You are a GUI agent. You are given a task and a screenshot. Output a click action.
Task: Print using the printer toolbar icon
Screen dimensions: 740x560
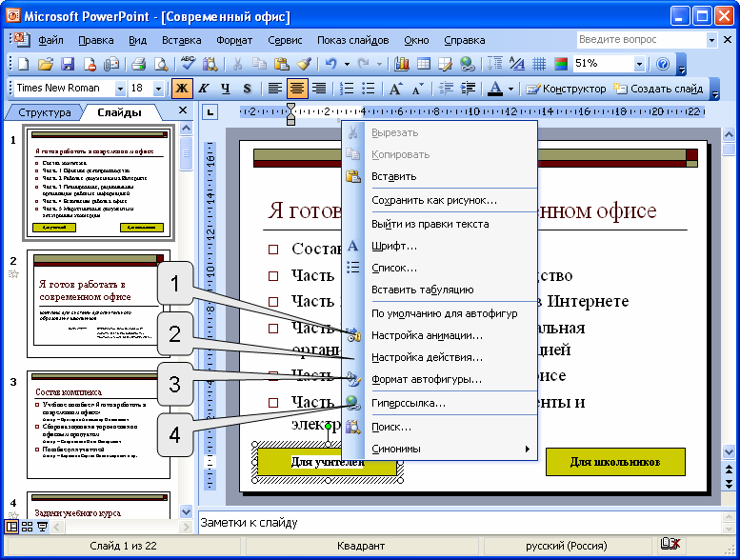[x=138, y=64]
